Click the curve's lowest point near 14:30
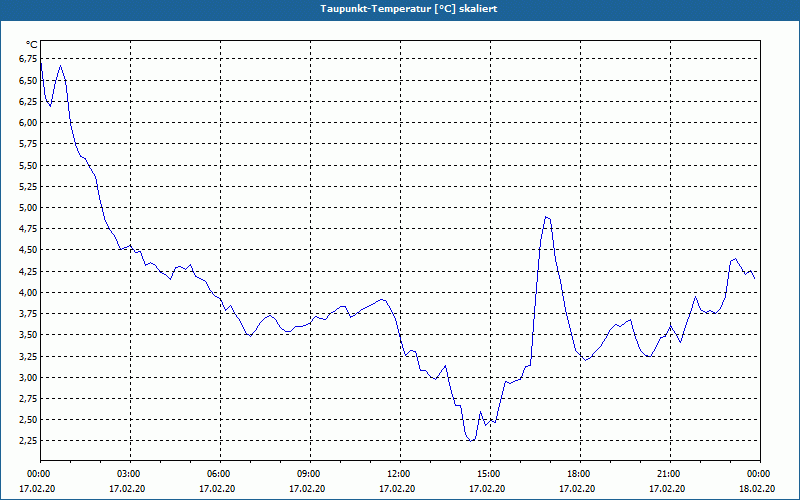Image resolution: width=800 pixels, height=500 pixels. 470,441
